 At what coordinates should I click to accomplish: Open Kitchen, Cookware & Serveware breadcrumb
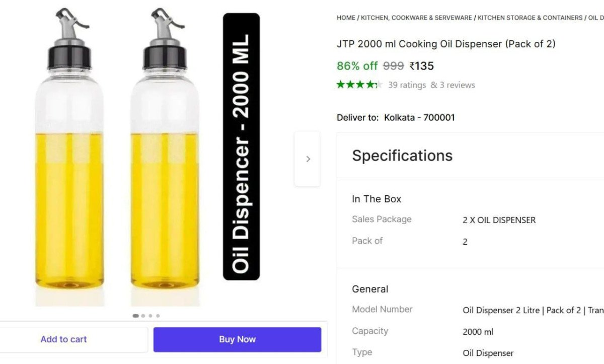point(416,18)
